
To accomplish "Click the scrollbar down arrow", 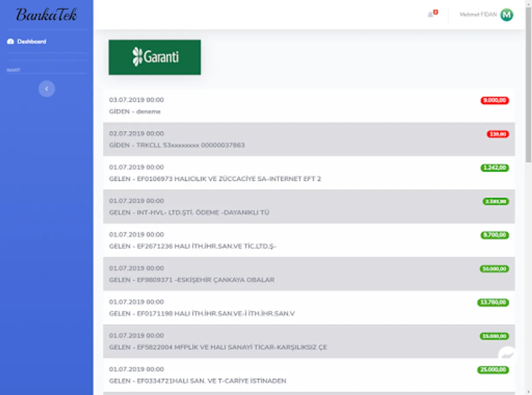I will click(x=528, y=392).
